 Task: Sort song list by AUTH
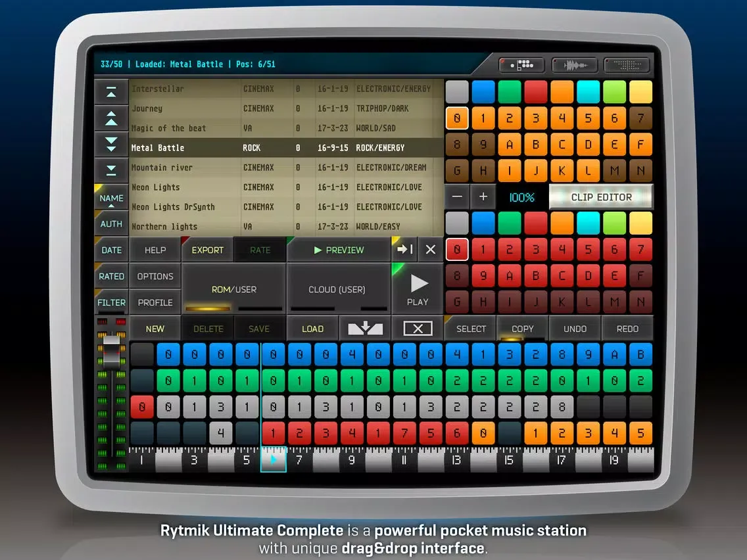tap(112, 224)
